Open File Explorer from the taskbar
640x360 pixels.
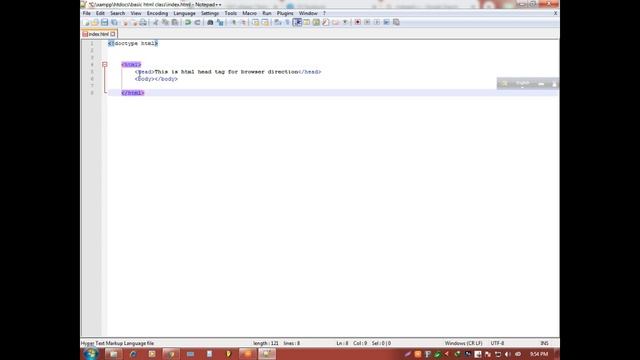point(113,354)
